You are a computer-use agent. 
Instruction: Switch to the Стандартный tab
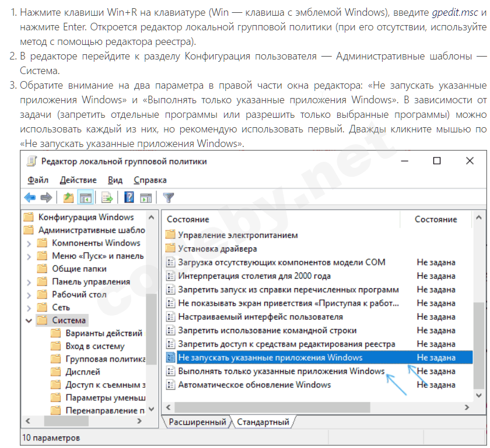[x=263, y=422]
